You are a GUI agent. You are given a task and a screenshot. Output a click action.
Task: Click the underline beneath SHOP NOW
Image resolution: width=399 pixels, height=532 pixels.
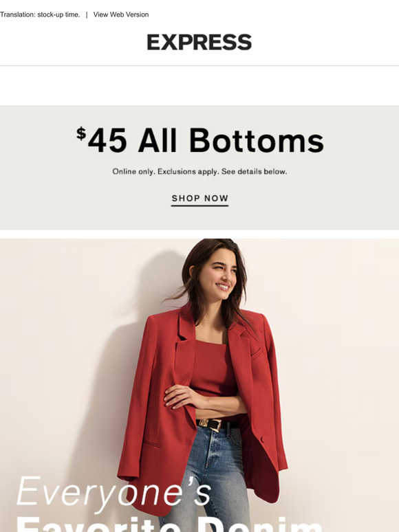tap(199, 206)
